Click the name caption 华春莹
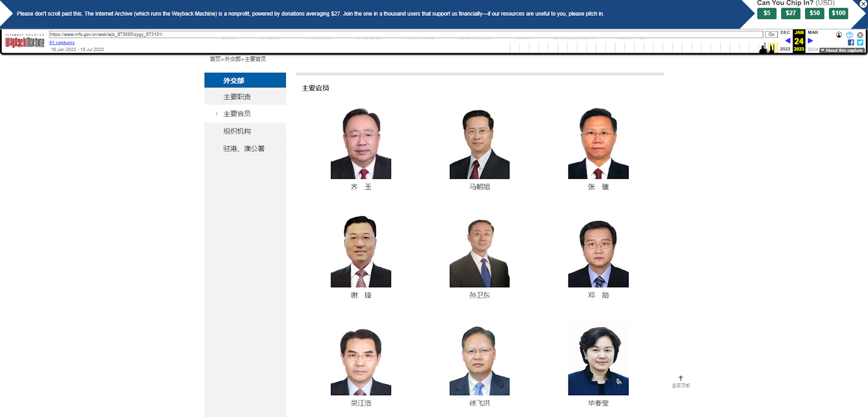The image size is (868, 417). point(598,403)
